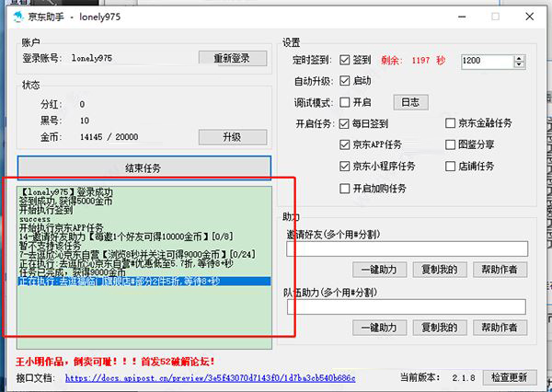552x392 pixels.
Task: Select the highlighted log line 正在执行 等待8+秒
Action: click(x=144, y=282)
